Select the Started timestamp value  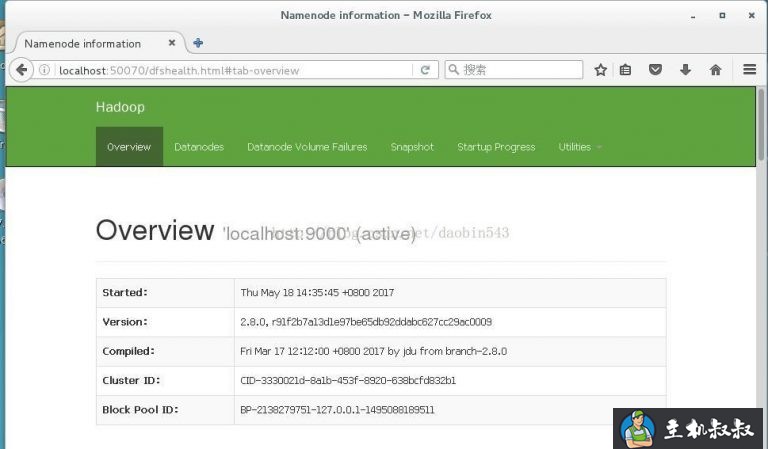click(317, 293)
